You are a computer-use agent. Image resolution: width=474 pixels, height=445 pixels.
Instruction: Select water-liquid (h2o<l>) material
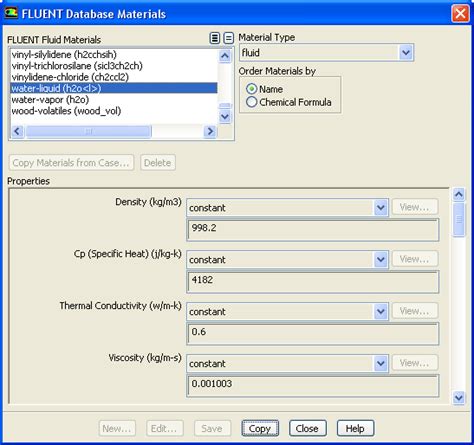pyautogui.click(x=114, y=88)
